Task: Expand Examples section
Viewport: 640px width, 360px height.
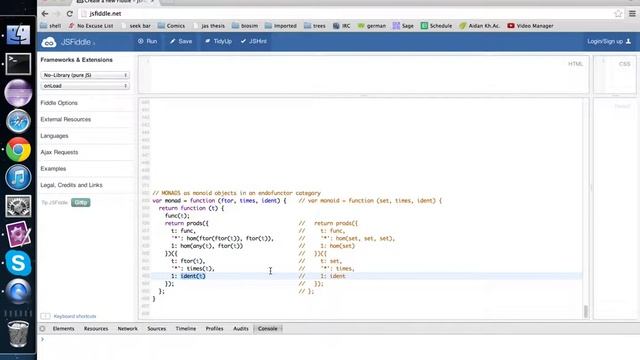Action: coord(53,169)
